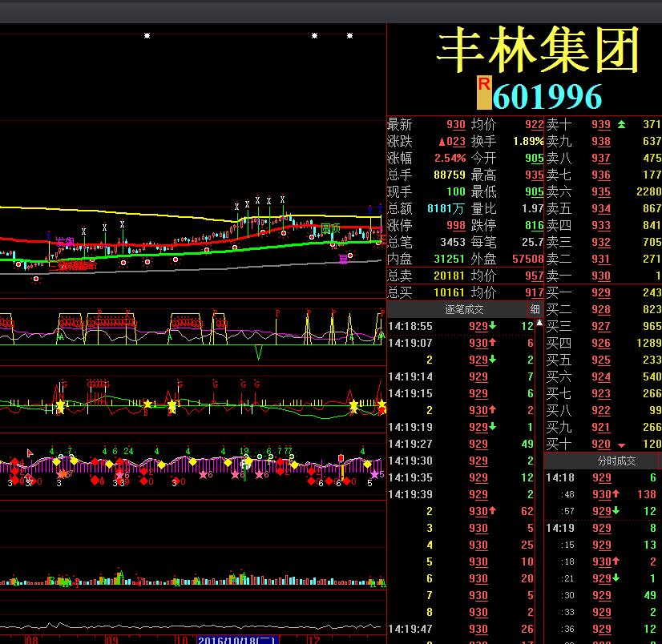Viewport: 662px width, 644px height.
Task: Click the red down arrow beside 买十
Action: (621, 445)
